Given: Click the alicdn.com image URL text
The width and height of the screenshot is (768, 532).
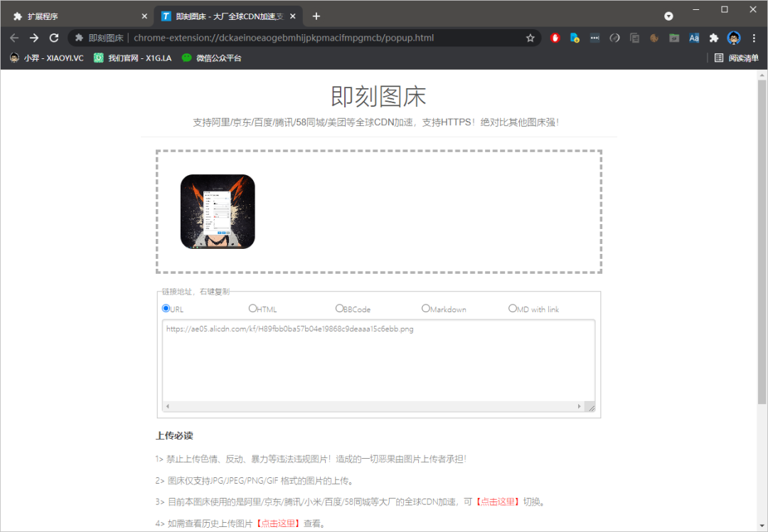Looking at the screenshot, I should [289, 329].
